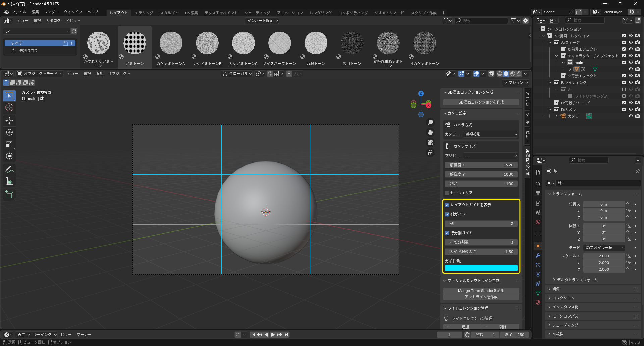This screenshot has width=644, height=346.
Task: Uncheck the 行分割ガイド checkbox
Action: [x=447, y=233]
